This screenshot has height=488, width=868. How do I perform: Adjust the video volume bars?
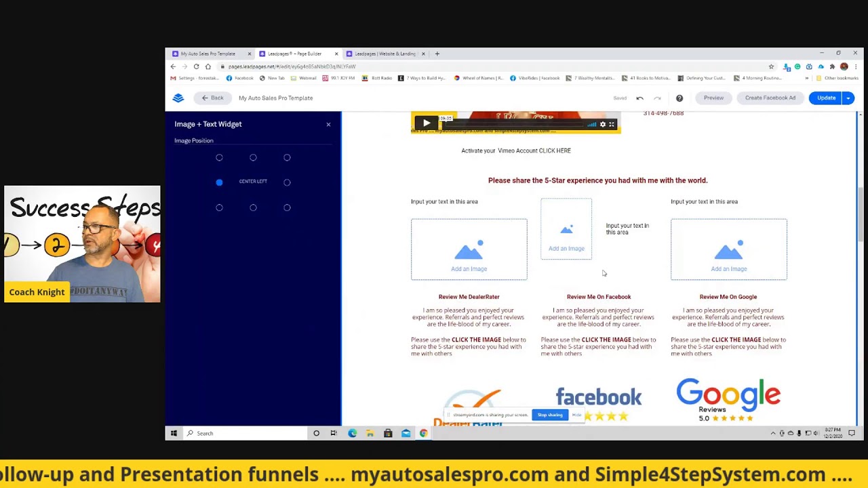592,125
